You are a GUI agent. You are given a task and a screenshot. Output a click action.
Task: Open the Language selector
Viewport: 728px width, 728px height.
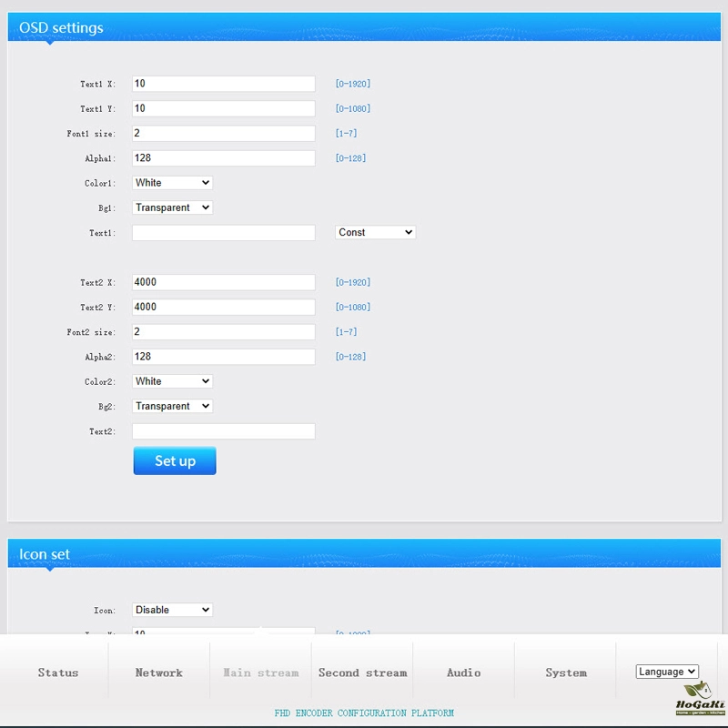(667, 672)
